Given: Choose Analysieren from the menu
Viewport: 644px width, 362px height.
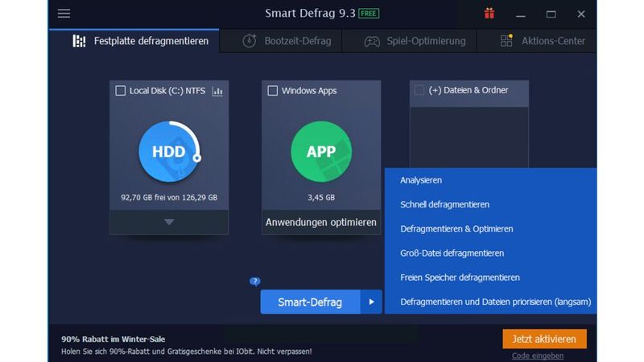Looking at the screenshot, I should [490, 180].
